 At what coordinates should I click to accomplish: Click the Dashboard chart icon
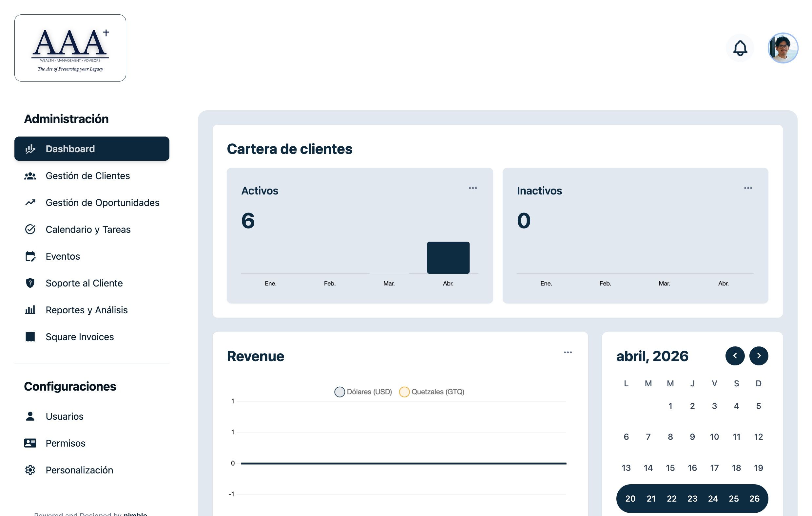pos(30,149)
